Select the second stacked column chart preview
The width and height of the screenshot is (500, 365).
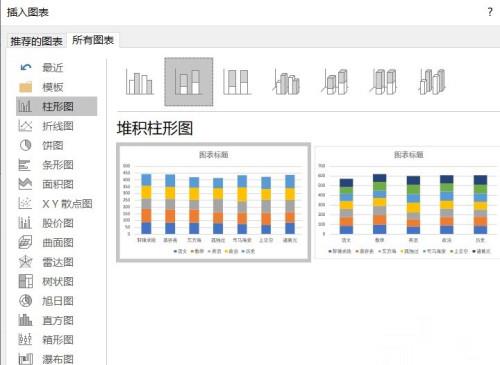(x=407, y=203)
